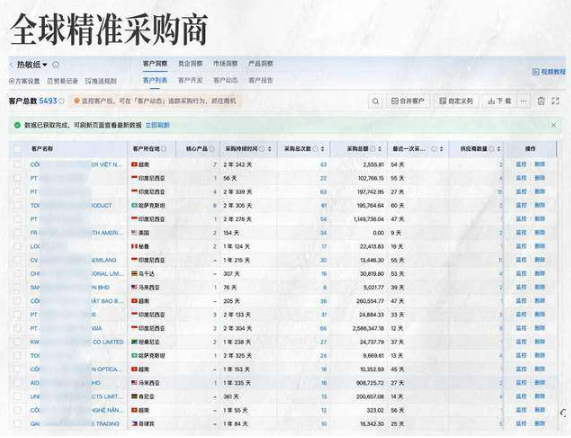Click the 立即刷新 refresh link
Image resolution: width=571 pixels, height=438 pixels.
[157, 125]
